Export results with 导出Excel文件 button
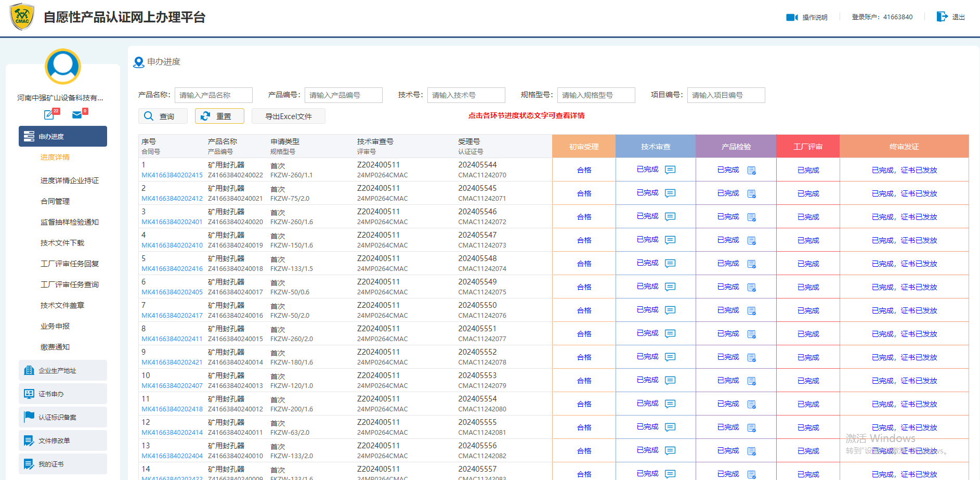980x480 pixels. [x=288, y=116]
